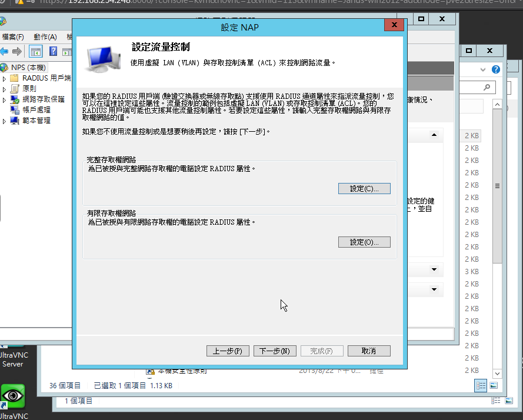Click 設定(O)... for restricted access network
The image size is (523, 420).
[x=364, y=242]
